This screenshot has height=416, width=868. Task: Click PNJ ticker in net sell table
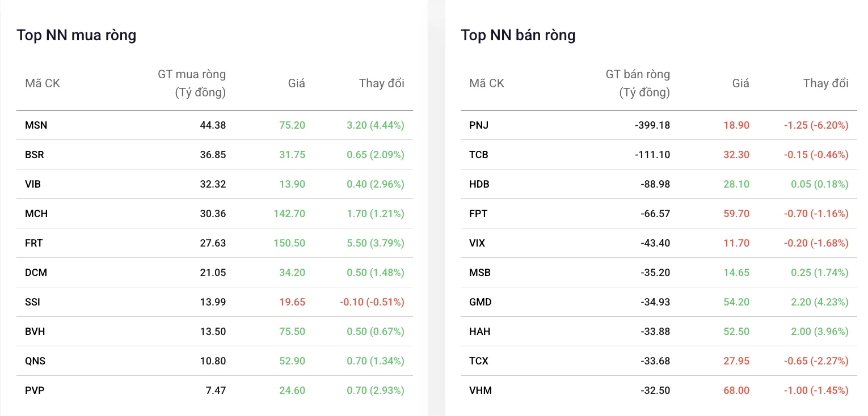click(479, 125)
